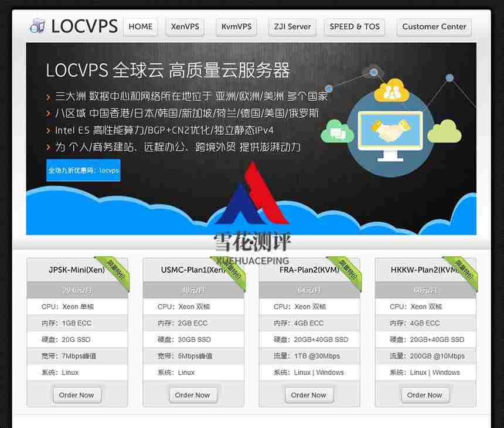Order Now for JPSK-Mini(Xen) plan
Image resolution: width=504 pixels, height=428 pixels.
pyautogui.click(x=77, y=395)
